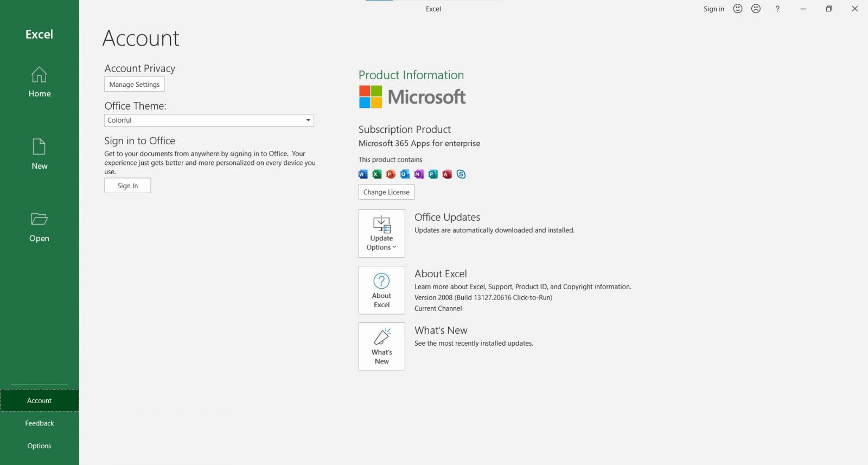Click Microsoft 365 Apps for enterprise text
Screen dimensions: 868x465
[x=419, y=144]
